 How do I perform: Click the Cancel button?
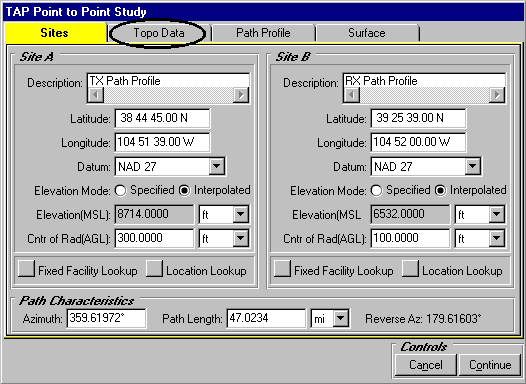pos(426,365)
